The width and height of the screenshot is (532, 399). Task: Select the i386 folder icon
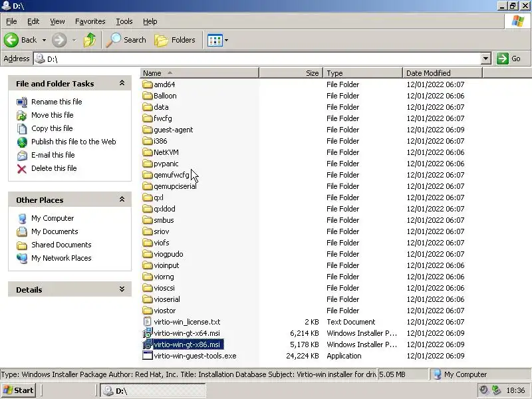coord(147,141)
